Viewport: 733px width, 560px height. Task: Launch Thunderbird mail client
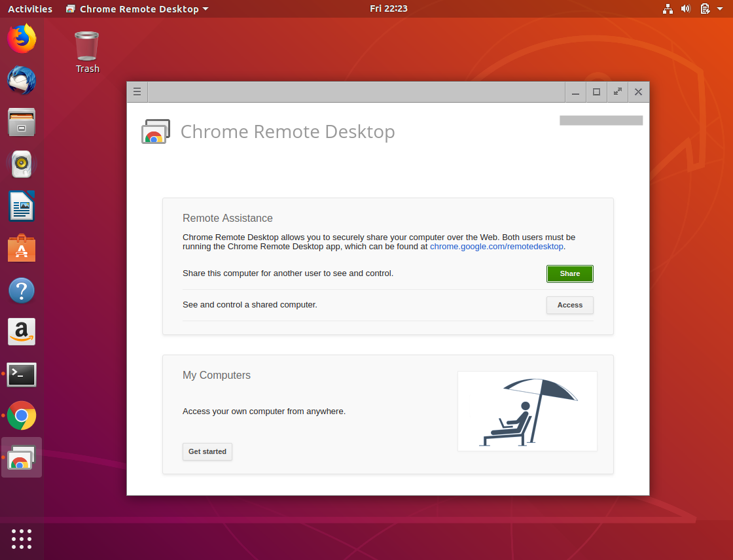[22, 80]
